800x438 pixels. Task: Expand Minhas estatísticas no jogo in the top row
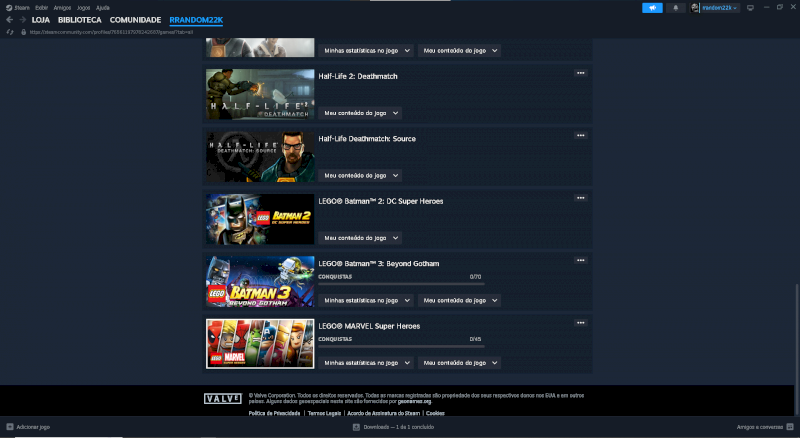[366, 51]
